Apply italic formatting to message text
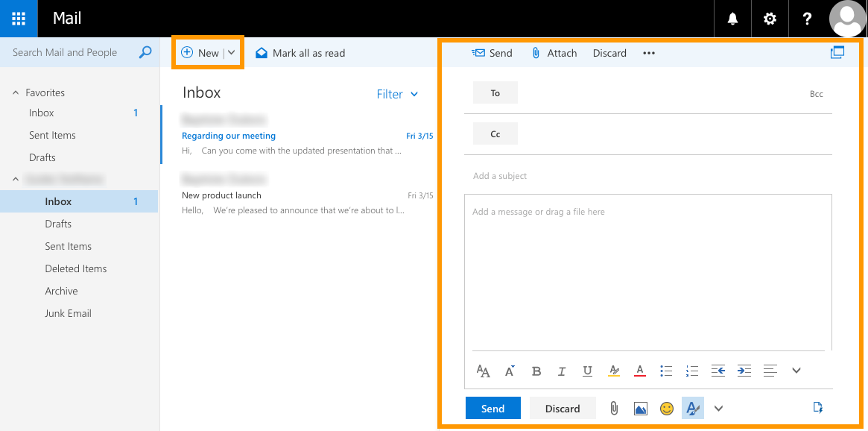Image resolution: width=868 pixels, height=431 pixels. point(562,371)
